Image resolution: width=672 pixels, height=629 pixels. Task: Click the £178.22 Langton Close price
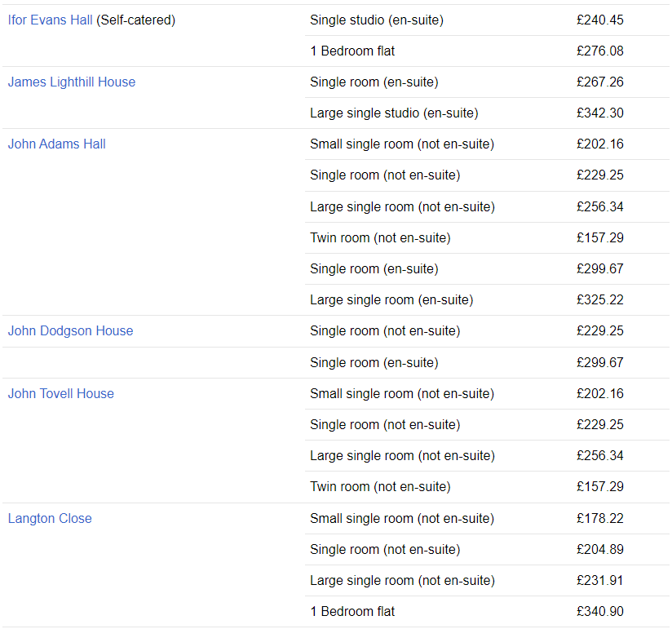(x=600, y=518)
